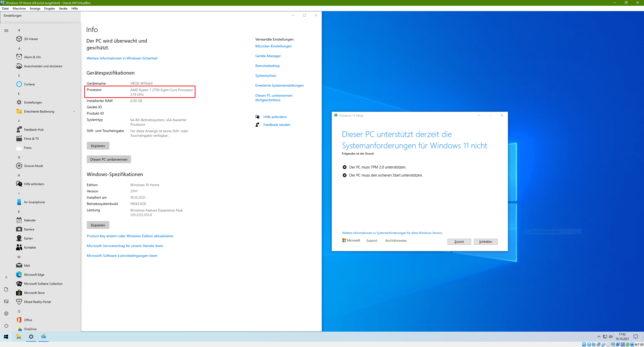Click BitLocker-Einstellungen link

pyautogui.click(x=273, y=46)
